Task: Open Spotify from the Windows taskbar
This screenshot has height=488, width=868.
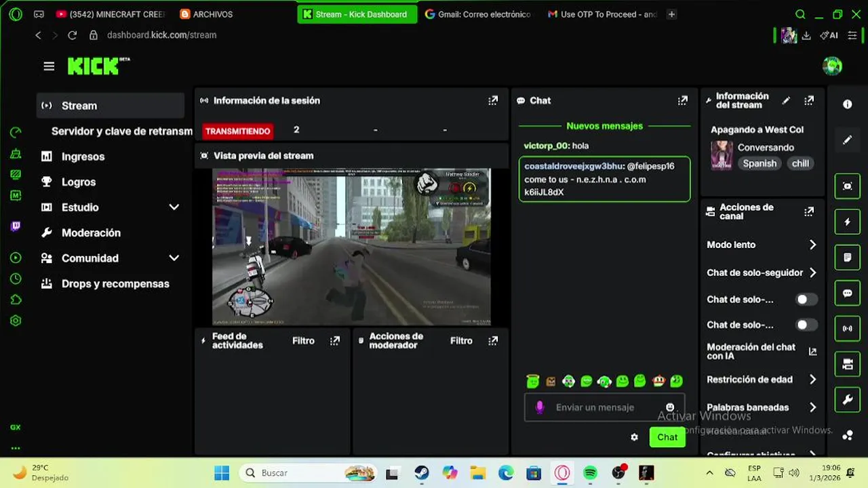Action: (590, 473)
